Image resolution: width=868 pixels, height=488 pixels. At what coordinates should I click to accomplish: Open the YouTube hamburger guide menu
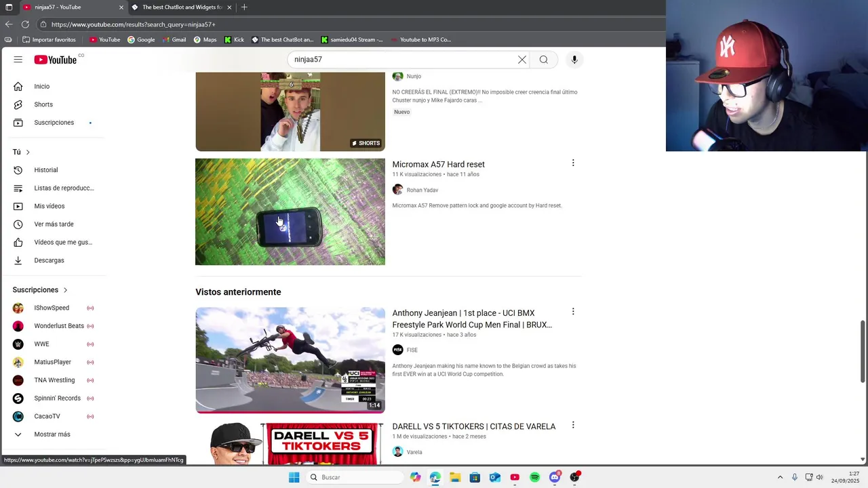click(18, 60)
